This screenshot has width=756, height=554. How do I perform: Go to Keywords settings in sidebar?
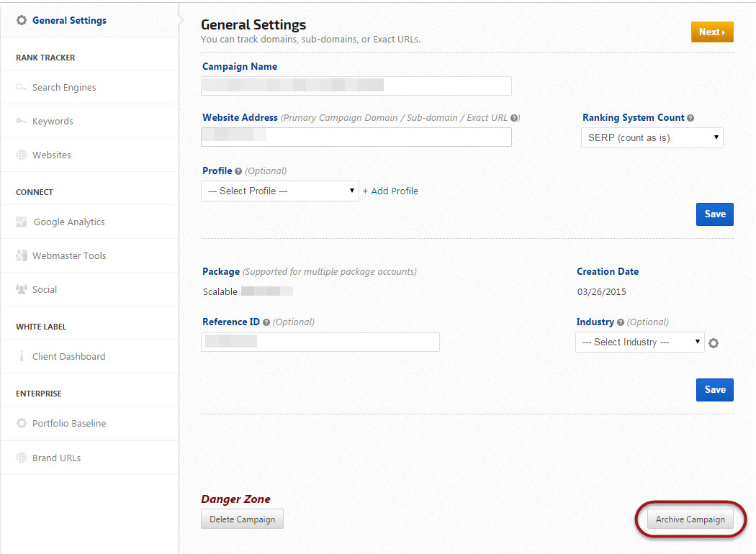53,122
